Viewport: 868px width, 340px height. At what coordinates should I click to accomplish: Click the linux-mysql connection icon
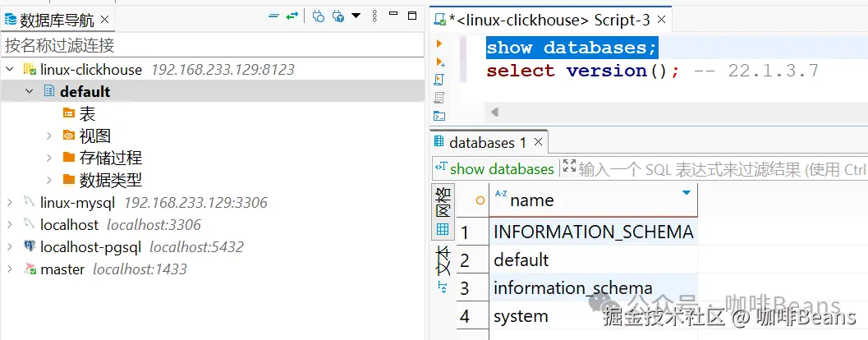coord(30,203)
